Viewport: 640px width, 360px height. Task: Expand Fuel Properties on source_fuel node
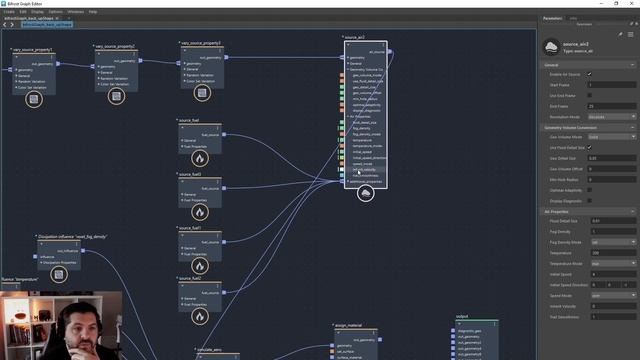[182, 147]
